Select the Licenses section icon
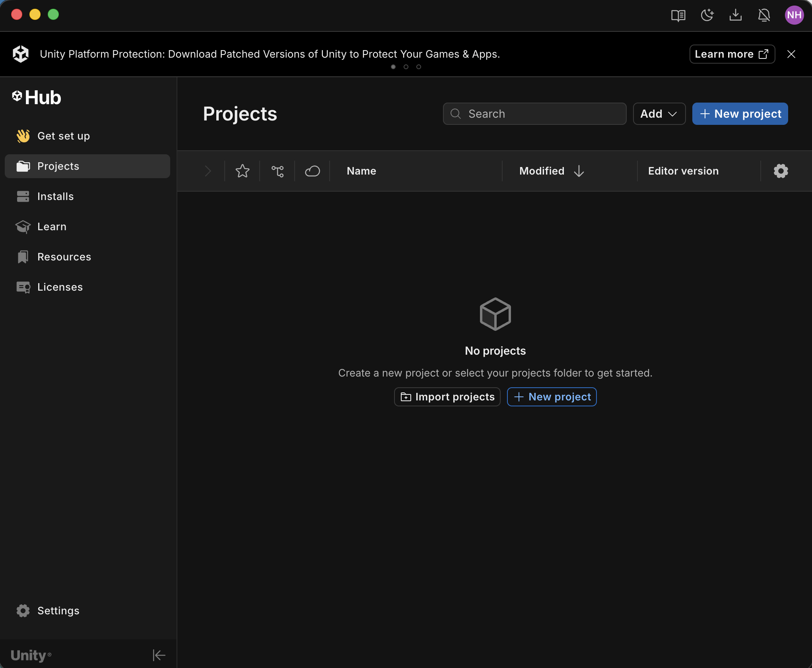Screen dimensions: 812x668 tap(23, 287)
